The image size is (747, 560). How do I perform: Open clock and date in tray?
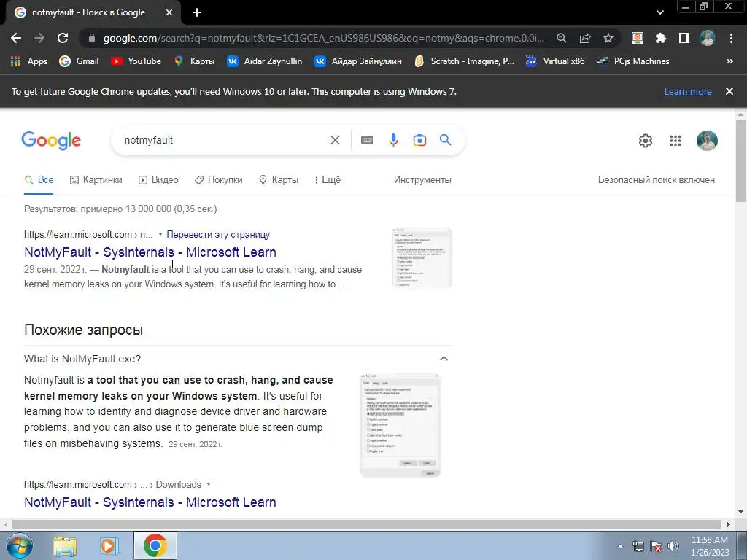click(x=710, y=546)
